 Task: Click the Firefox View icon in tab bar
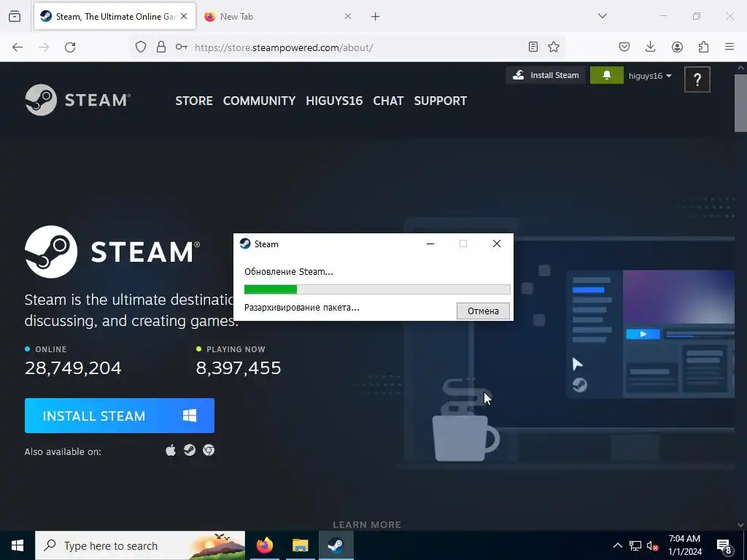15,16
